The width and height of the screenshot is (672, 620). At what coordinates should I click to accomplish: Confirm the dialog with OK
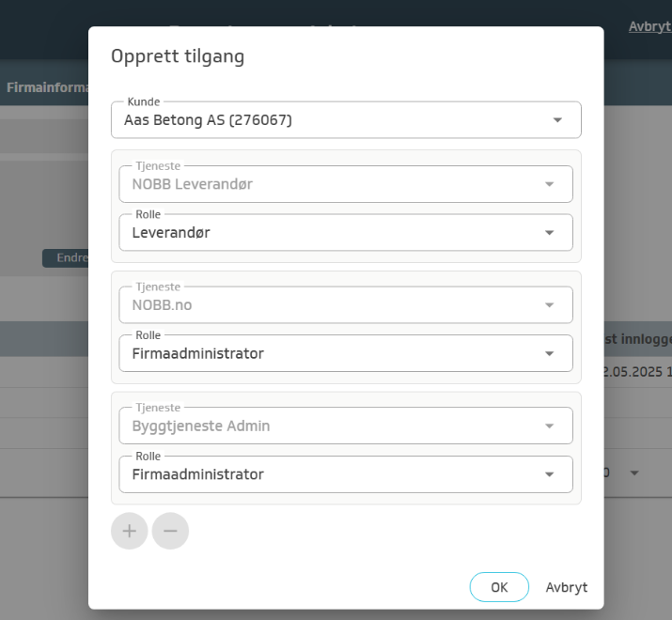coord(499,587)
